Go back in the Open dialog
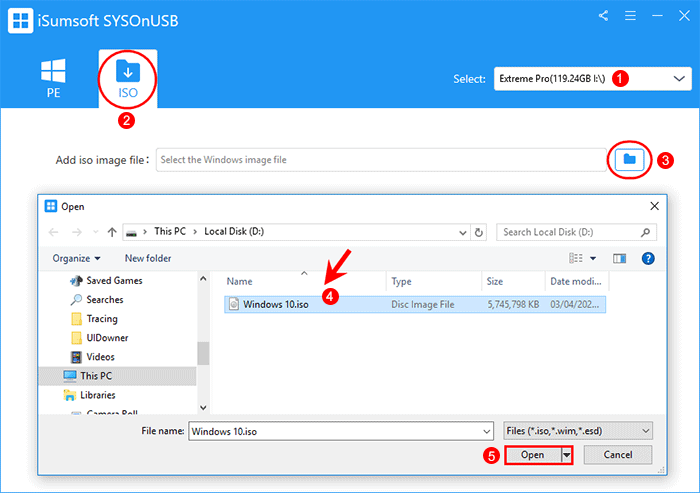The width and height of the screenshot is (700, 493). tap(54, 232)
